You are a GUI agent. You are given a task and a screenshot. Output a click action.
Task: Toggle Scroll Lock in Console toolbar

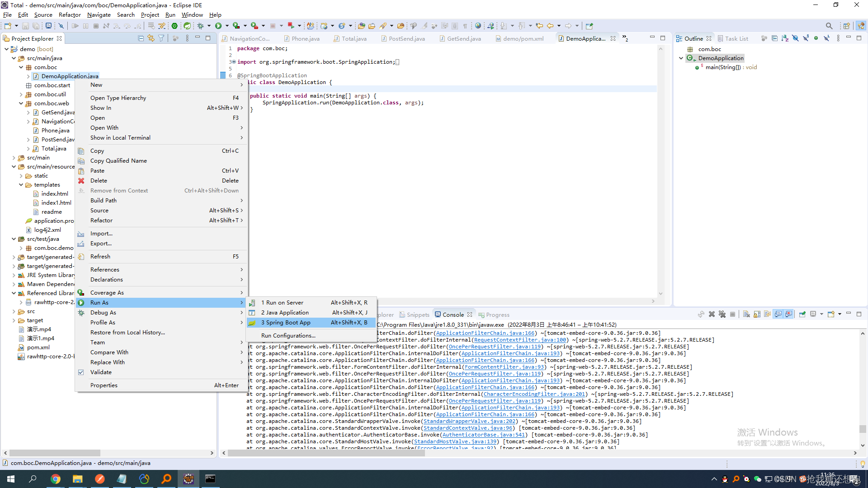(x=757, y=314)
